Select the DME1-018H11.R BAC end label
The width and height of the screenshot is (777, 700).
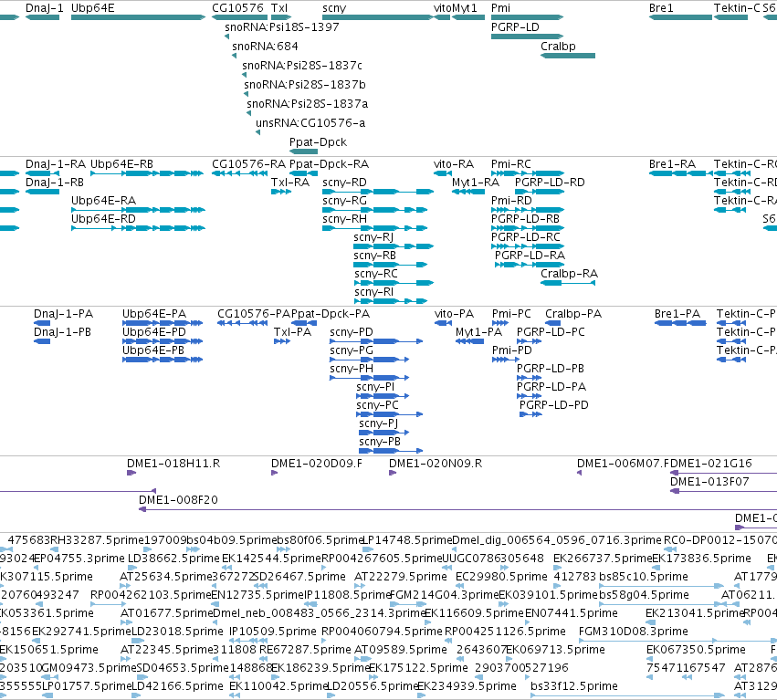coord(173,464)
